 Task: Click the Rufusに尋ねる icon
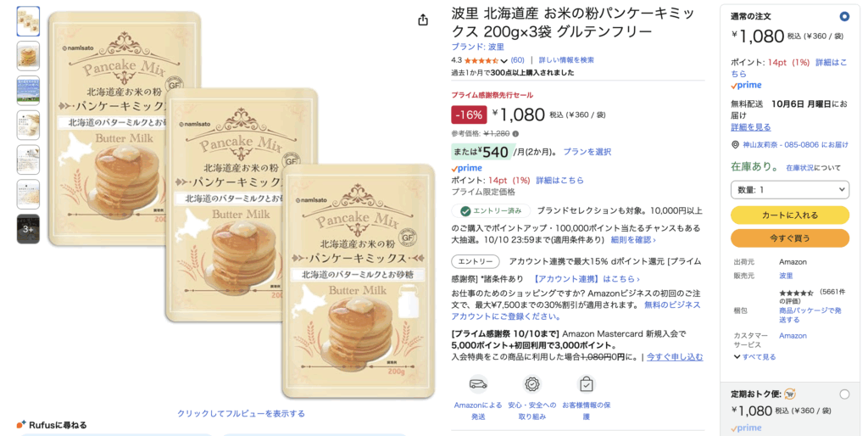[21, 424]
